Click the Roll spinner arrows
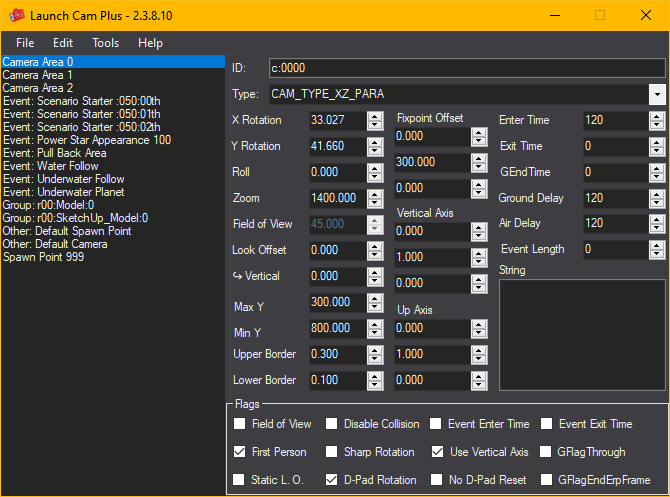 (375, 172)
